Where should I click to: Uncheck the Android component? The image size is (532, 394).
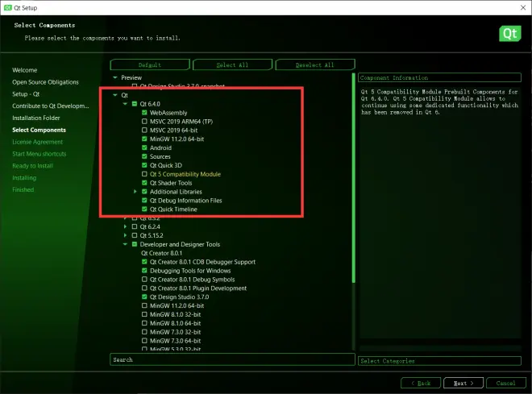pos(144,147)
